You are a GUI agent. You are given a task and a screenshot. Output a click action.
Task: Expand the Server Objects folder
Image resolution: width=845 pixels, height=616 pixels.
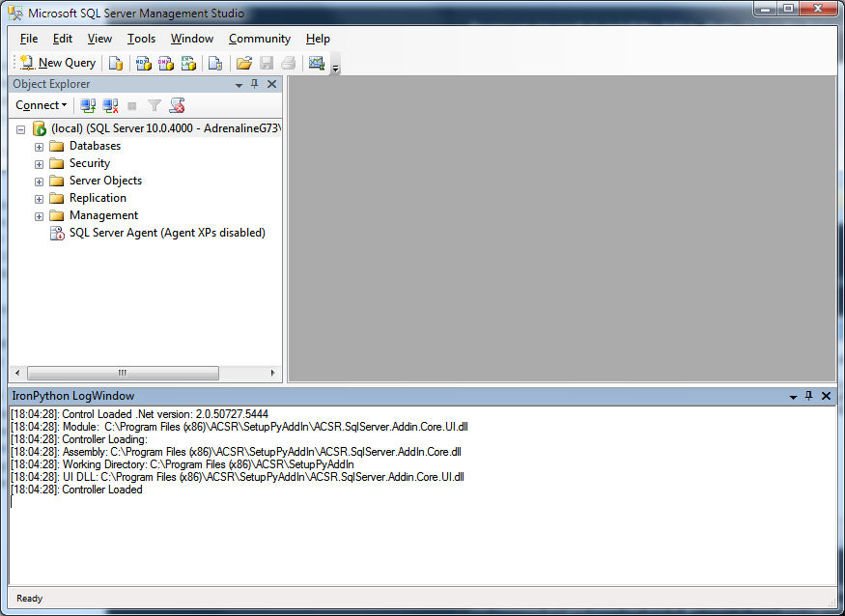[x=39, y=182]
